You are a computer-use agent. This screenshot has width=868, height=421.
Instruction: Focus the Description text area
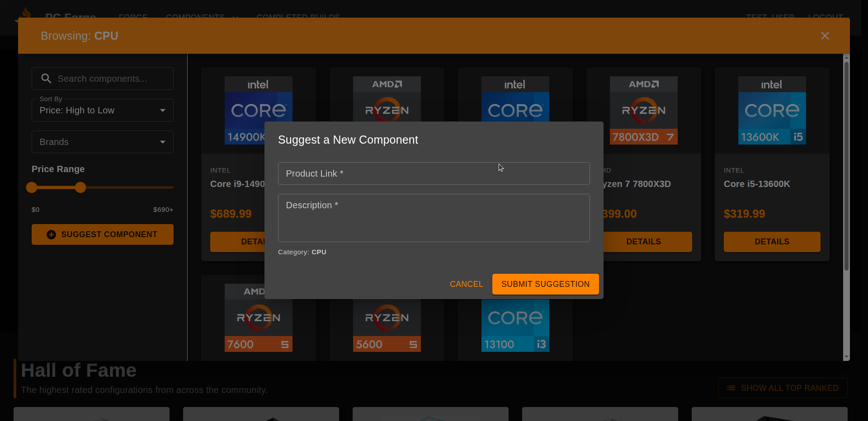(x=434, y=218)
